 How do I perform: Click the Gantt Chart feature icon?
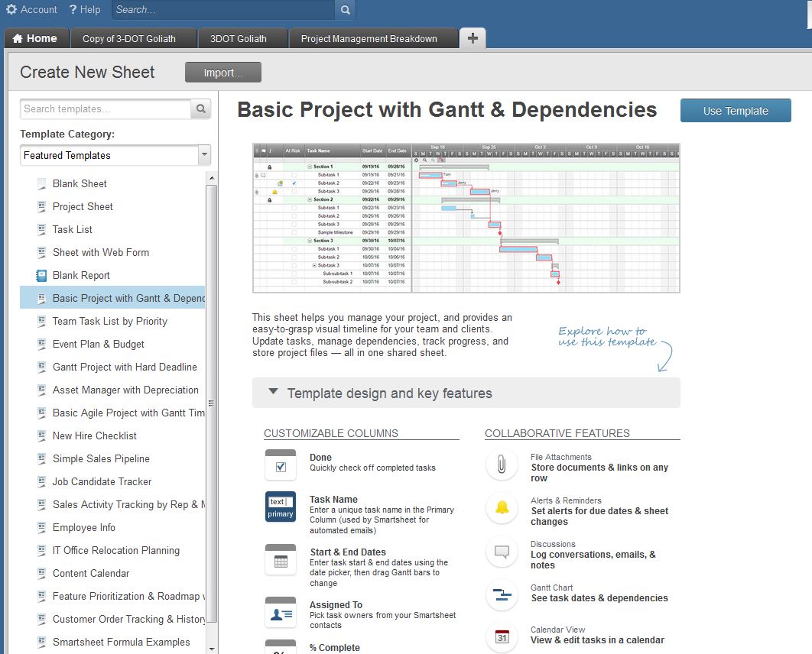502,595
